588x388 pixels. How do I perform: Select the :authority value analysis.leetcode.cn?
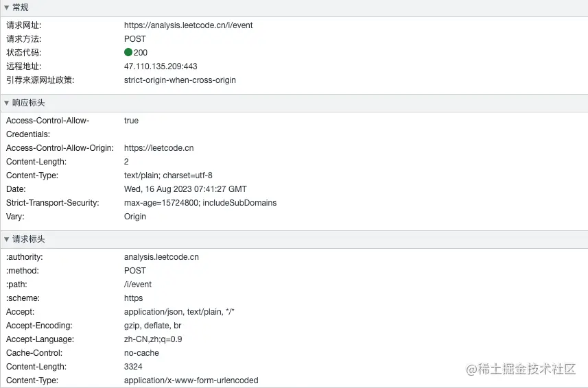click(x=161, y=257)
